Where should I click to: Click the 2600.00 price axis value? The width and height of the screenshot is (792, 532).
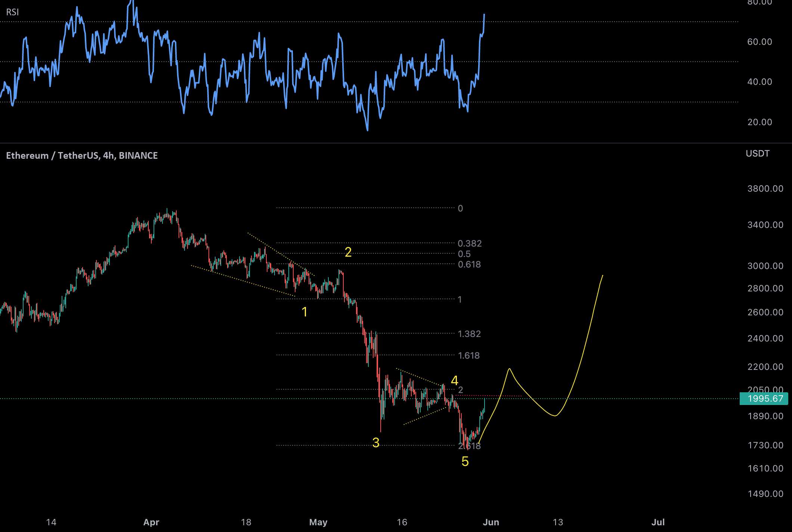pos(765,312)
